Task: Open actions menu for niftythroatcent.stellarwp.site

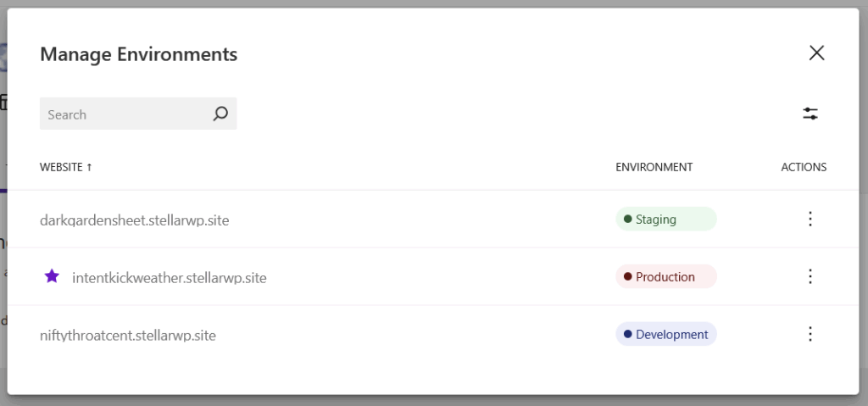Action: click(810, 335)
